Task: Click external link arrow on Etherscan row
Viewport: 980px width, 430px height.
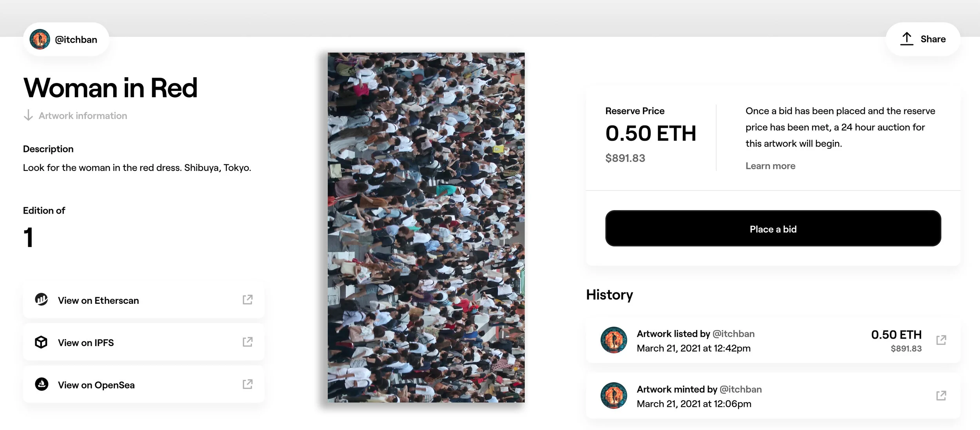Action: 247,300
